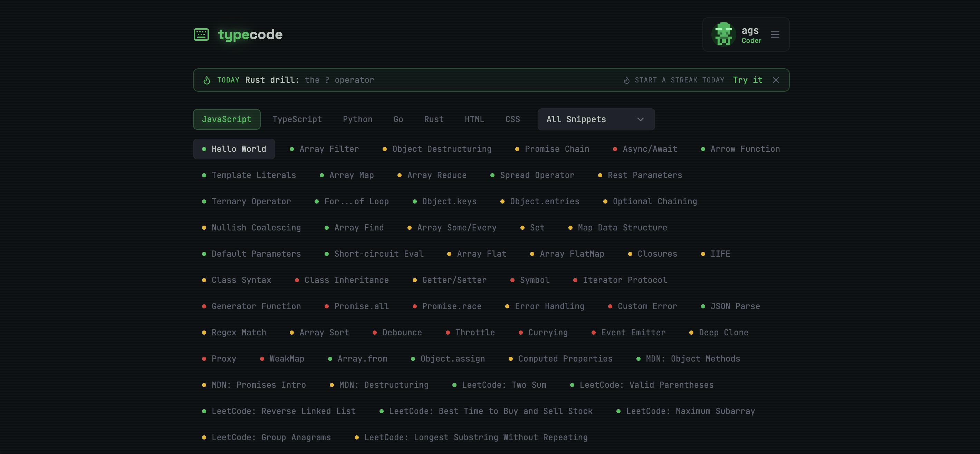Select the JavaScript language tab
This screenshot has width=980, height=454.
tap(227, 119)
